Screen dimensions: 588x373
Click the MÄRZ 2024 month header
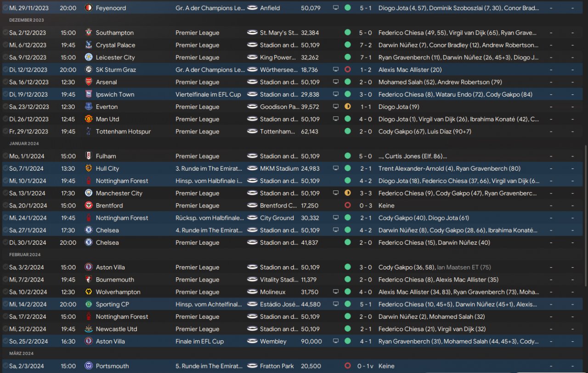point(21,354)
